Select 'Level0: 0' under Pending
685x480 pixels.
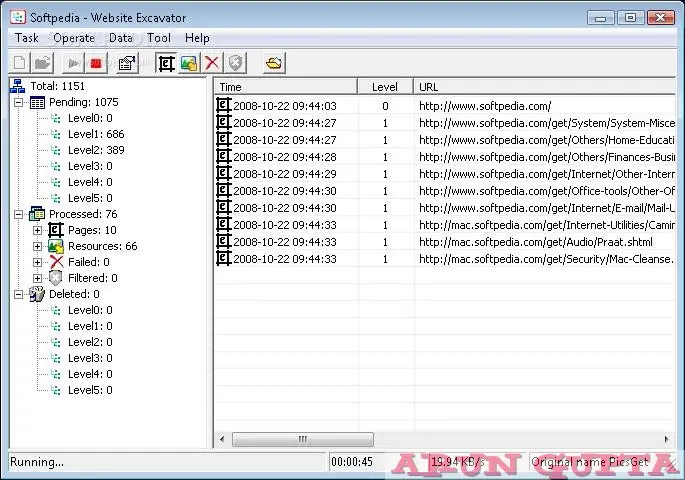click(x=90, y=118)
